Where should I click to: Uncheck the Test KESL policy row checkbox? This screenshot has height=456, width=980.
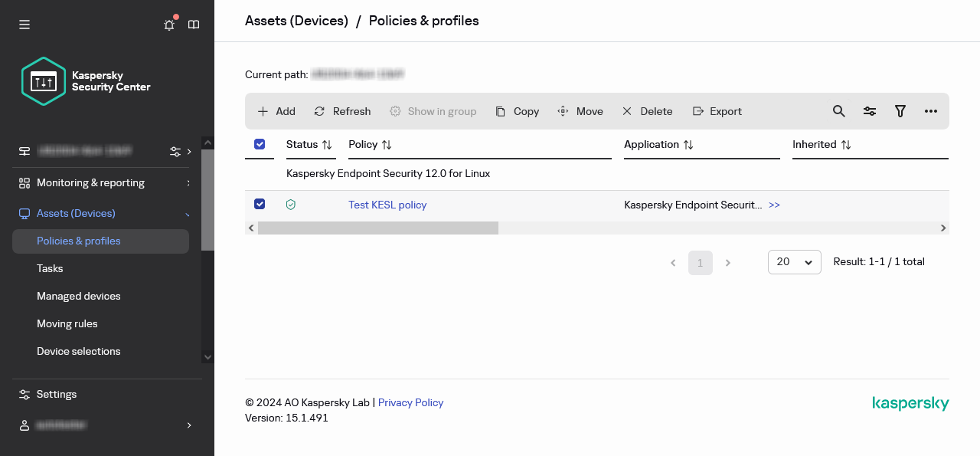point(260,204)
